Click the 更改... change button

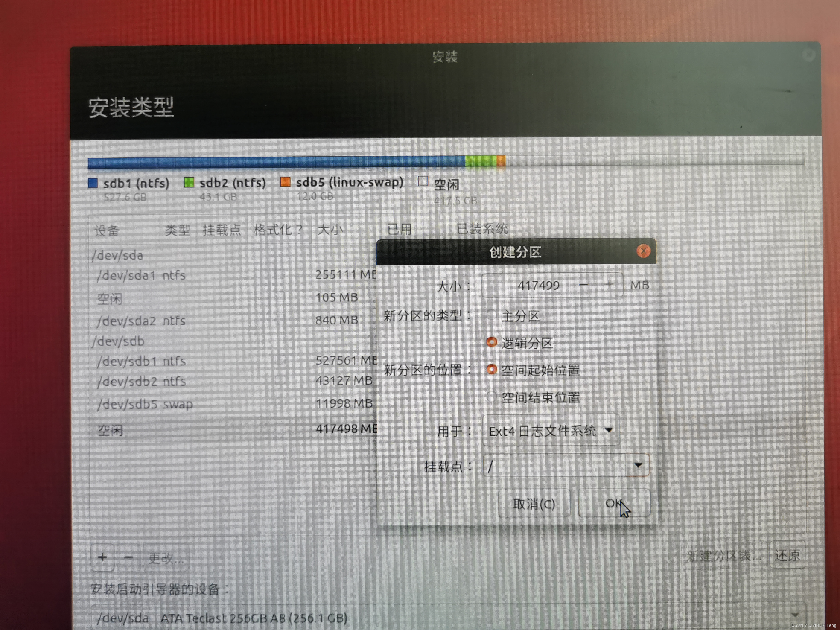click(x=166, y=558)
